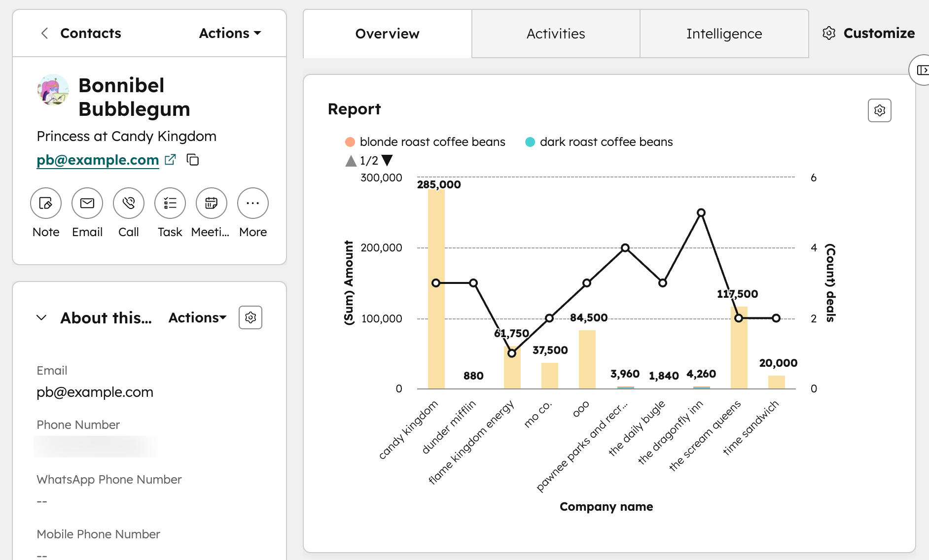The image size is (929, 560).
Task: Click Customize button
Action: [x=869, y=33]
